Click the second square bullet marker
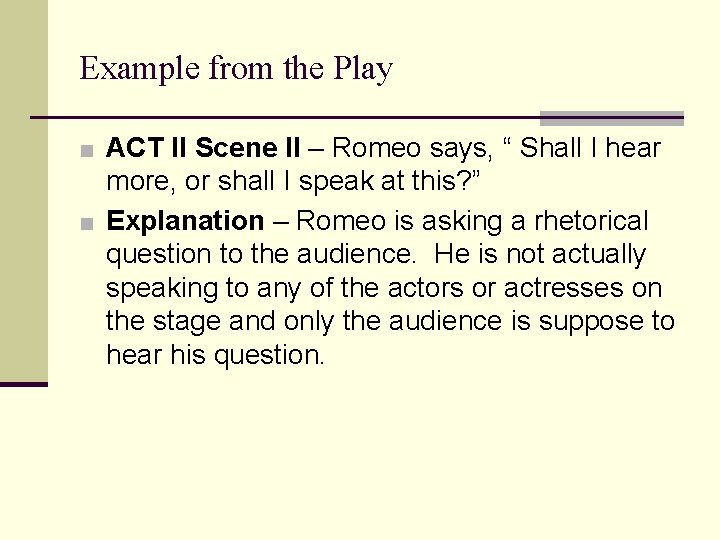Viewport: 720px width, 540px height. pos(88,223)
